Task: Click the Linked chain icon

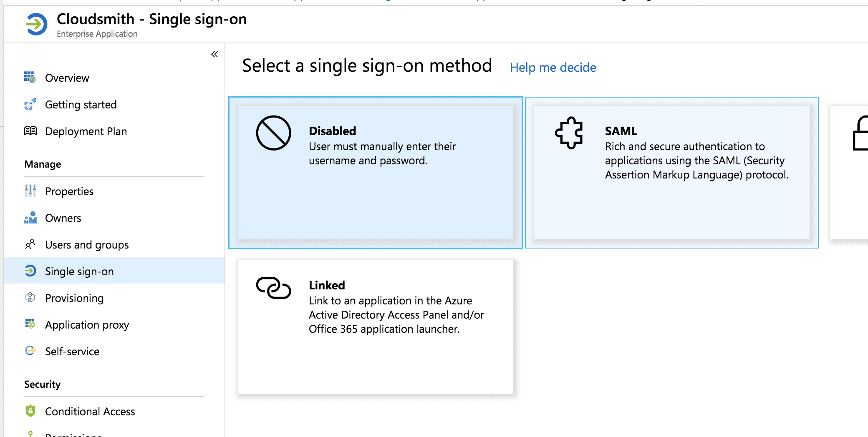Action: coord(273,288)
